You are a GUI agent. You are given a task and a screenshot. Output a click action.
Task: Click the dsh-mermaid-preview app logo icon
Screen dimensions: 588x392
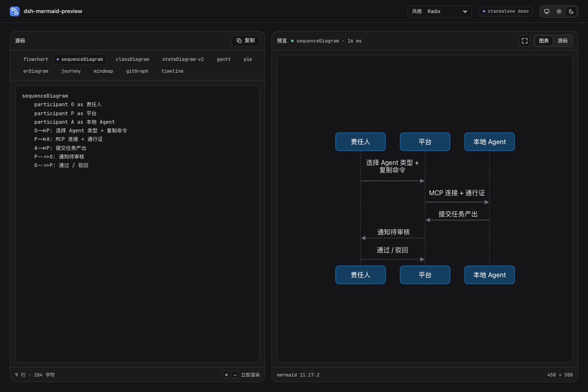(x=15, y=11)
